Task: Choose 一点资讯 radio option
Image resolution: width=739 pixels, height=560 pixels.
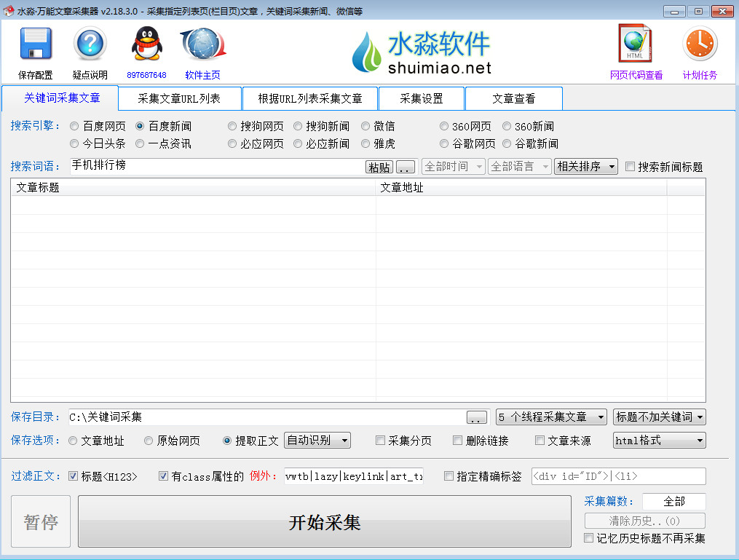Action: pyautogui.click(x=140, y=143)
